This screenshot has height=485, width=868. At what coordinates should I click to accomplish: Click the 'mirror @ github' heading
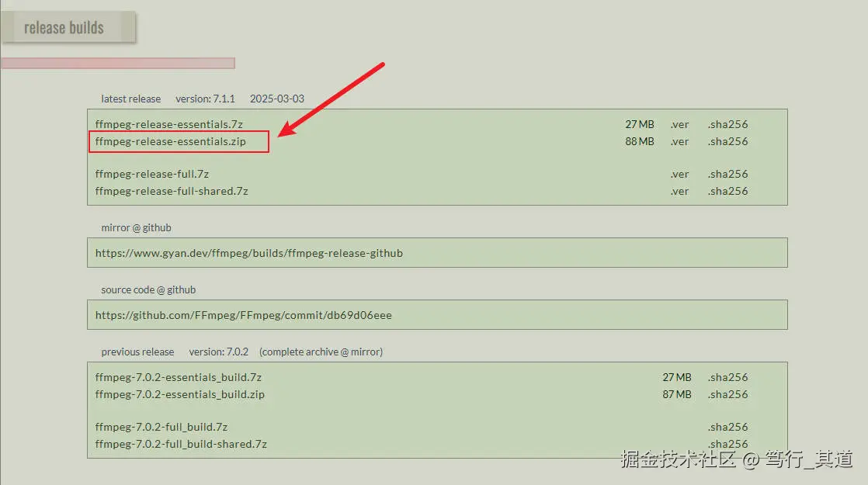136,228
